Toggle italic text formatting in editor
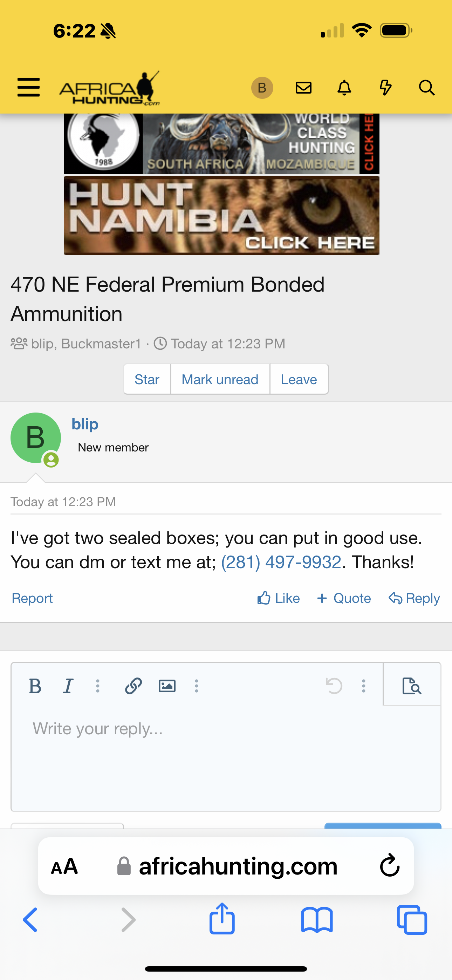 point(68,686)
